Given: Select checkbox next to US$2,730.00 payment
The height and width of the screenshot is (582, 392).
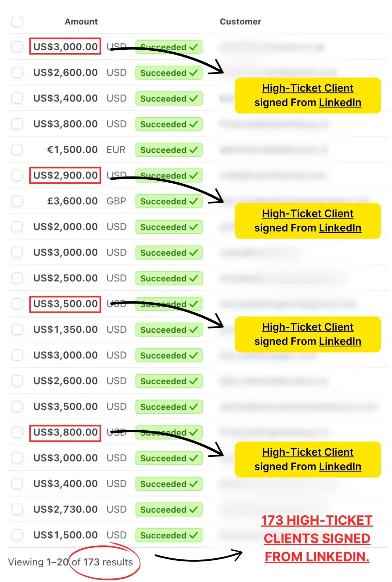Looking at the screenshot, I should click(x=17, y=509).
